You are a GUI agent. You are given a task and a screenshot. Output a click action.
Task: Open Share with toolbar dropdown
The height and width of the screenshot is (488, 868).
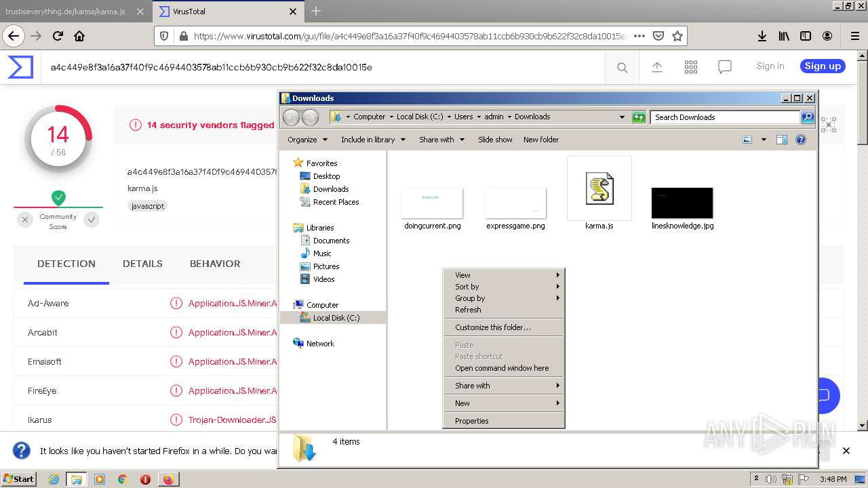coord(441,140)
